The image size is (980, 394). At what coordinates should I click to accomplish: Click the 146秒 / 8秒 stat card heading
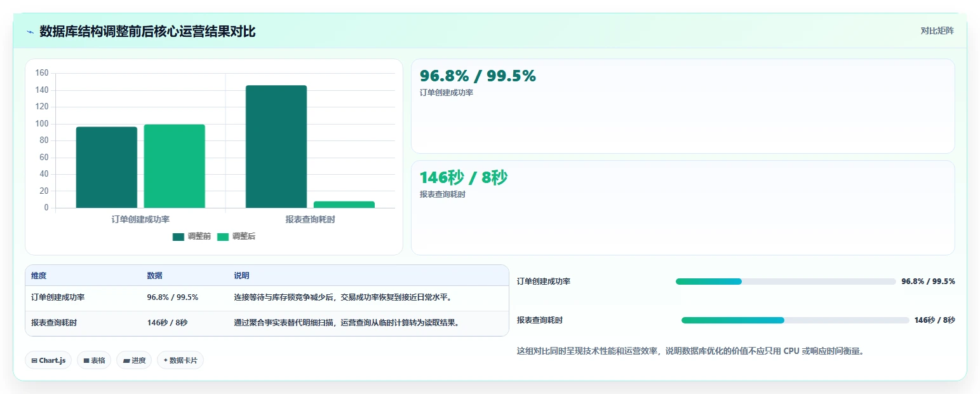coord(464,177)
